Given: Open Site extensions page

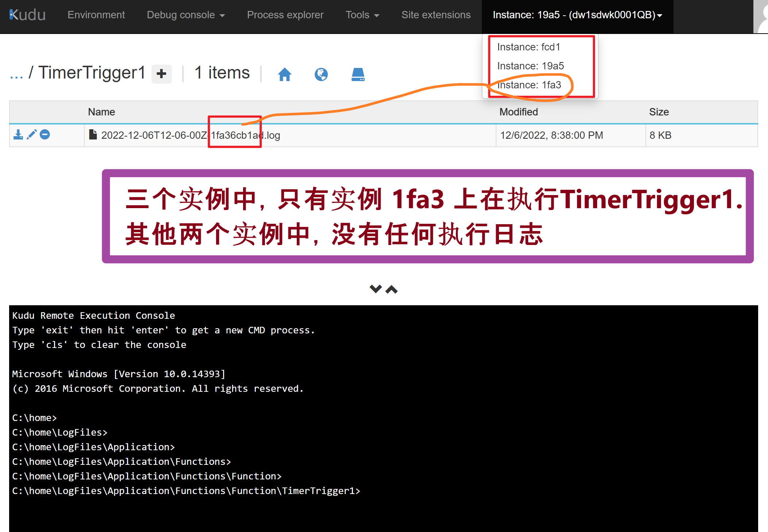Looking at the screenshot, I should 436,15.
